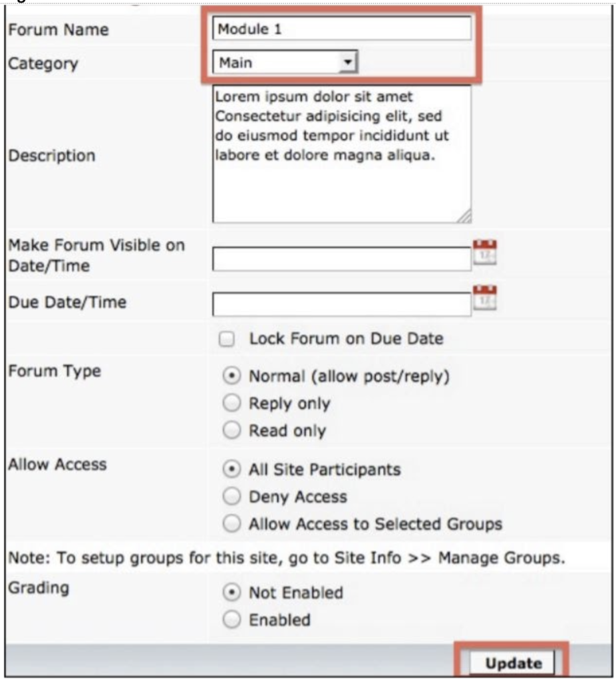Click the Lock Forum on Due Date label
Viewport: 616px width, 681px height.
[346, 339]
